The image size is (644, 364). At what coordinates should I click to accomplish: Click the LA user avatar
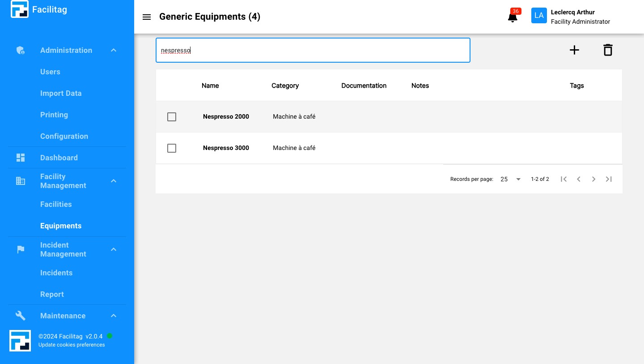tap(539, 16)
